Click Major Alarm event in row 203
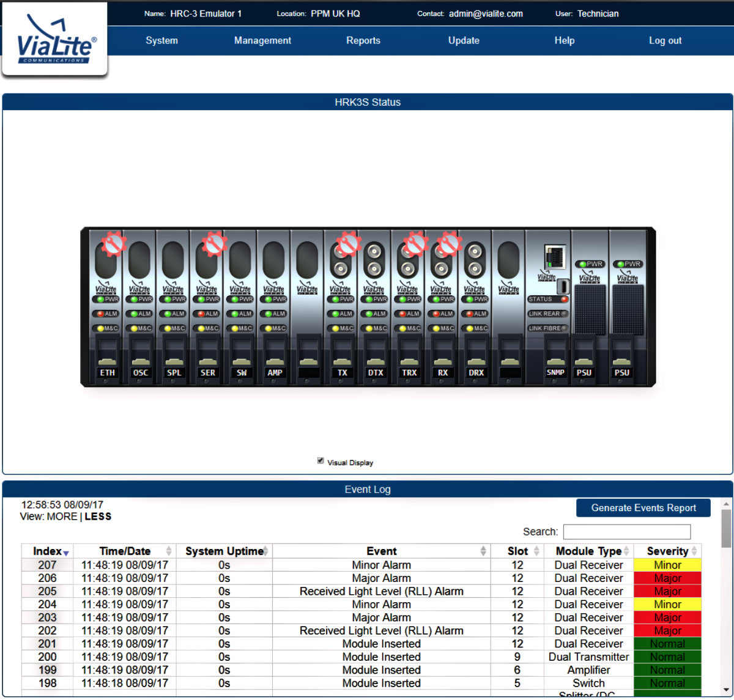Screen dimensions: 734x700 [x=382, y=617]
